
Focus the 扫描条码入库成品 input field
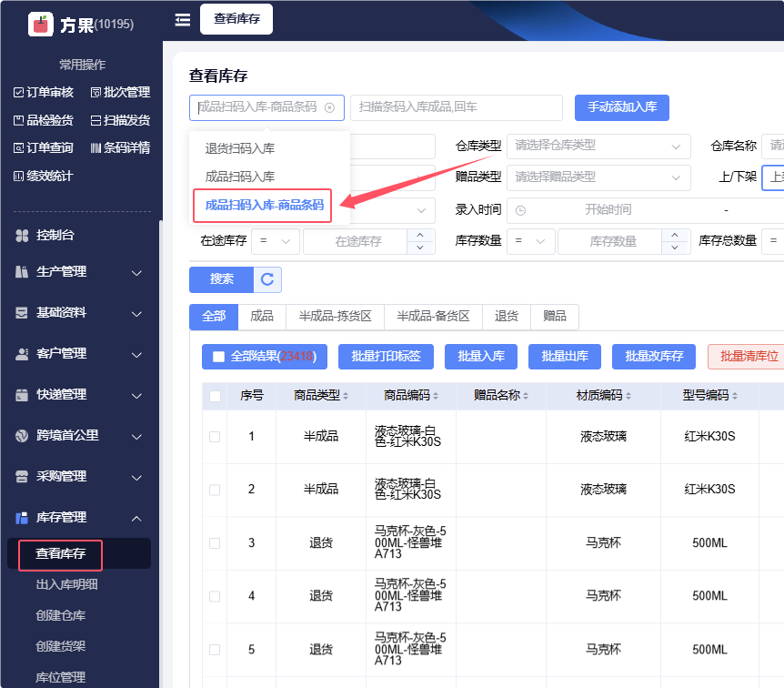coord(457,107)
